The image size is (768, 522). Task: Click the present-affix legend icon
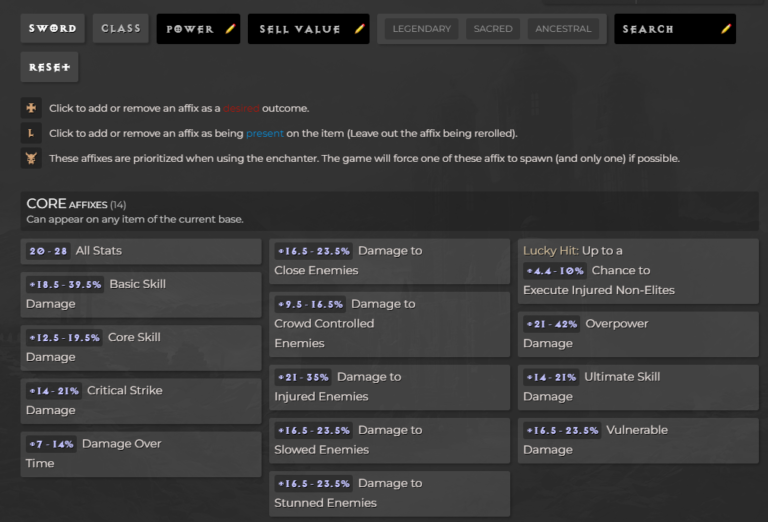pyautogui.click(x=32, y=133)
